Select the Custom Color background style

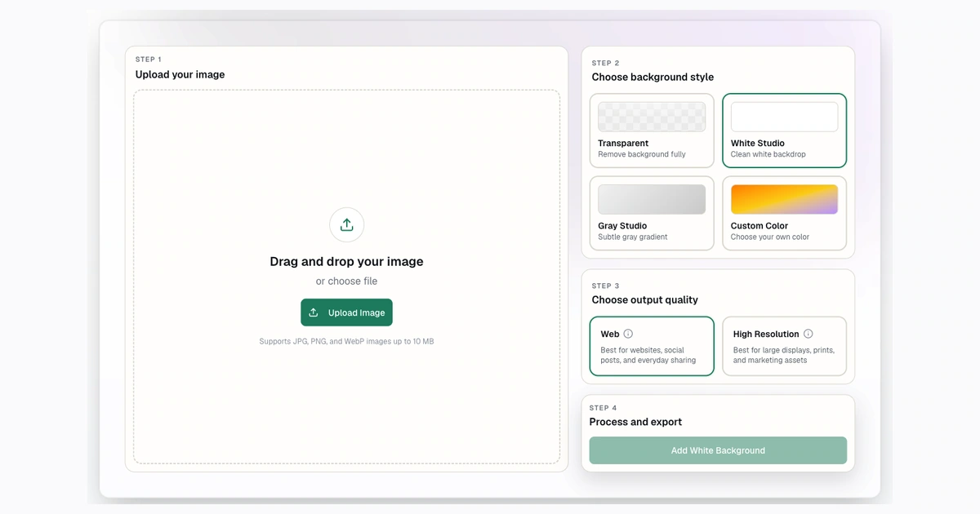[784, 214]
